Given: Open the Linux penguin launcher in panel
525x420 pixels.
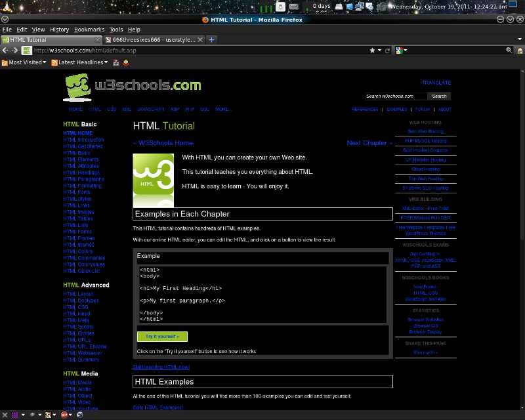Looking at the screenshot, I should [x=7, y=6].
